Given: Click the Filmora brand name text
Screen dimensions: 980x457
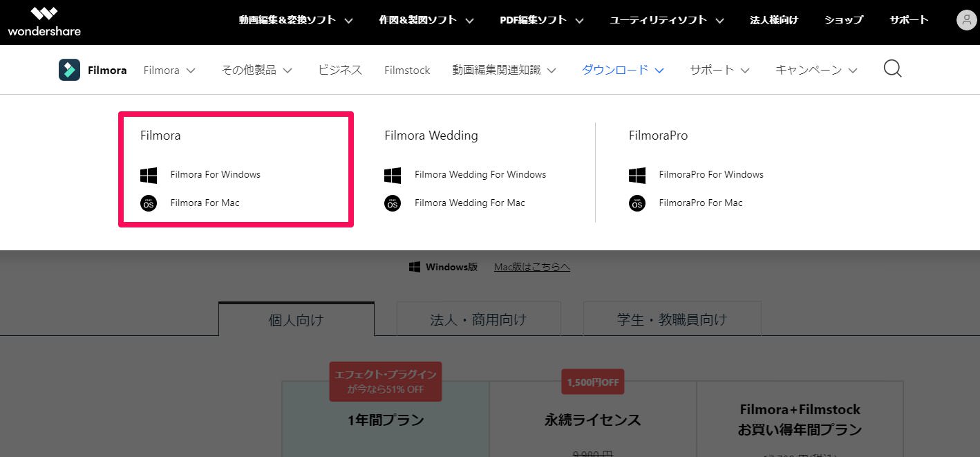Looking at the screenshot, I should coord(107,70).
